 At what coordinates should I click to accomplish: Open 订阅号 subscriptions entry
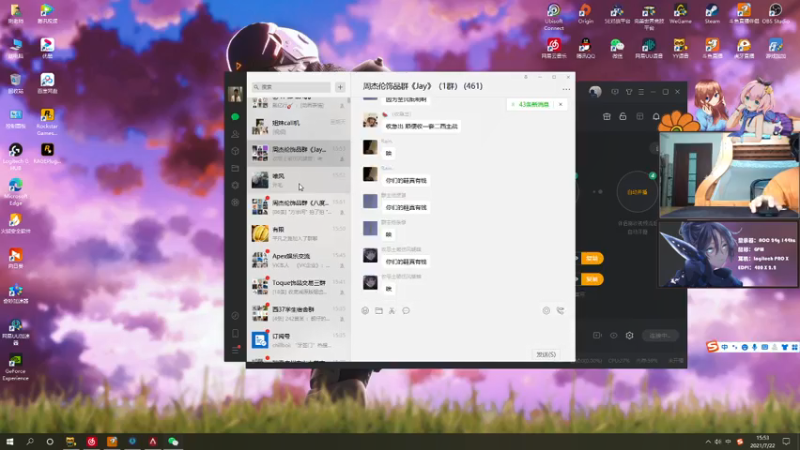(x=298, y=340)
